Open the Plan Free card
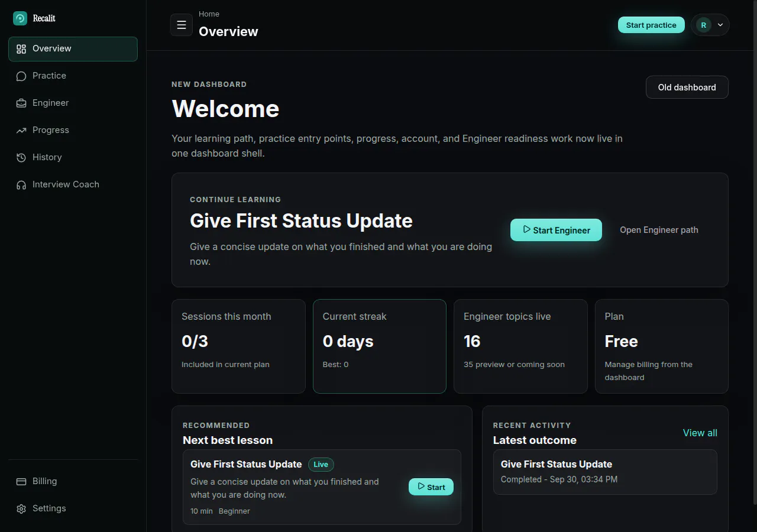Image resolution: width=757 pixels, height=532 pixels. pyautogui.click(x=662, y=346)
